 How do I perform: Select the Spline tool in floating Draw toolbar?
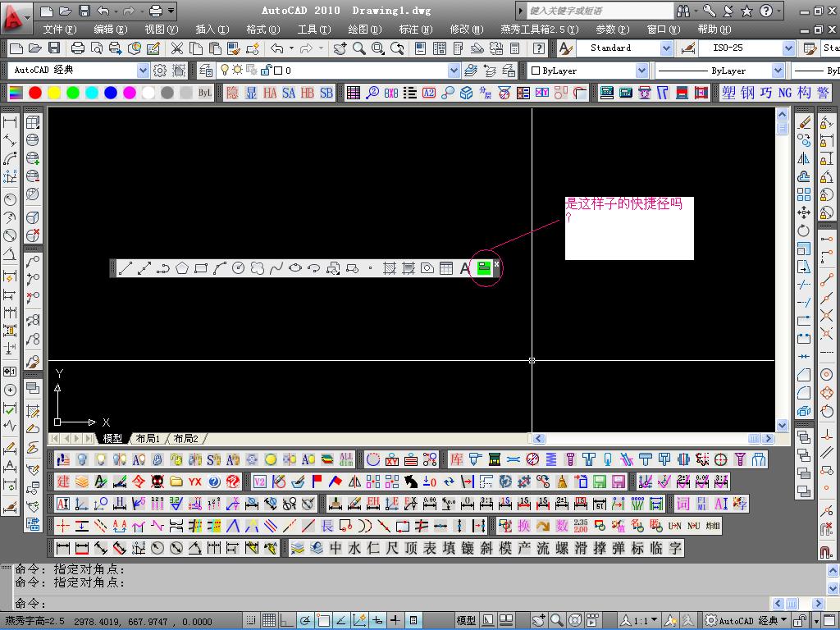(276, 268)
